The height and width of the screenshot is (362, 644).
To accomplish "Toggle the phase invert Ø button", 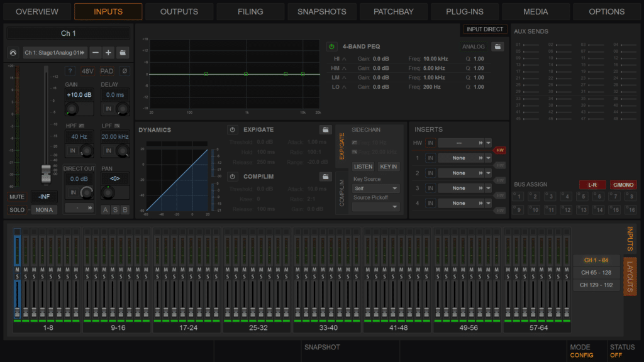I will coord(124,71).
